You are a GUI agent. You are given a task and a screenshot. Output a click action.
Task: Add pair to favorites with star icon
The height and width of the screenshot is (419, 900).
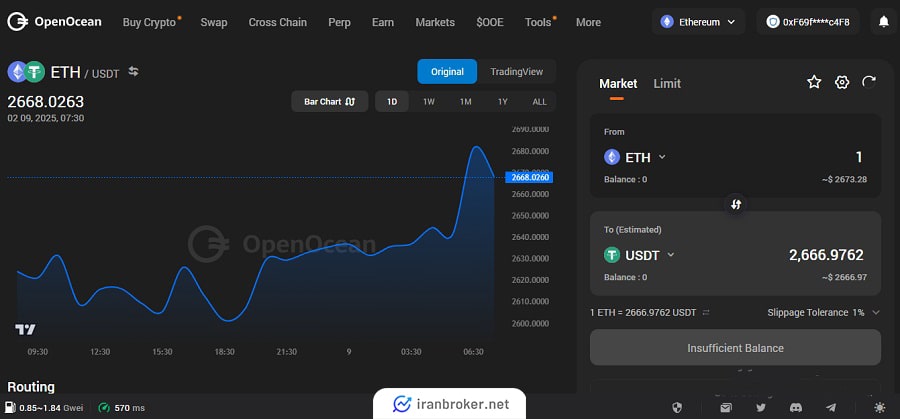click(814, 83)
